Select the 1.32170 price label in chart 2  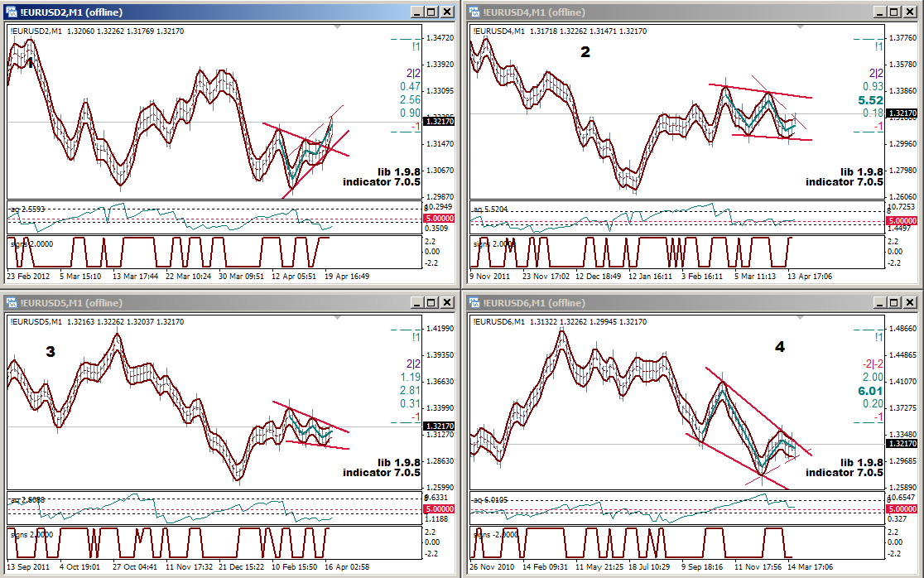click(901, 113)
